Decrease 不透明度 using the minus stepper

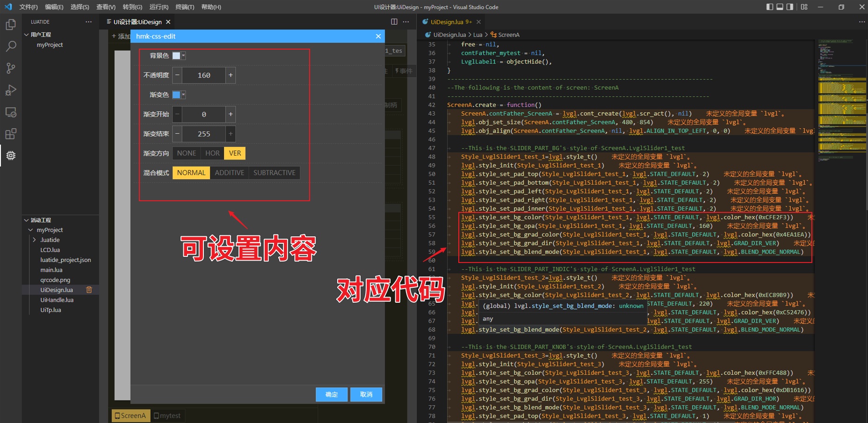177,75
